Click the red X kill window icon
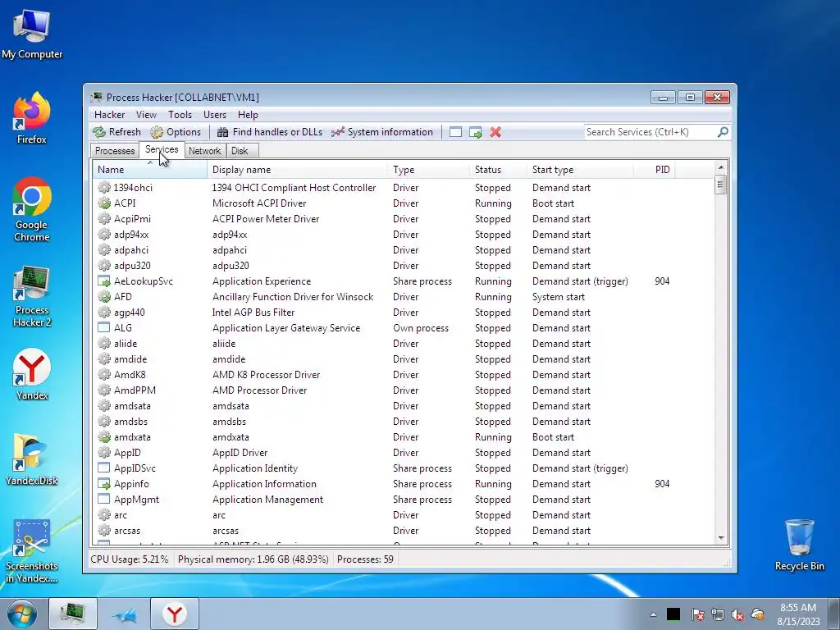 point(495,132)
